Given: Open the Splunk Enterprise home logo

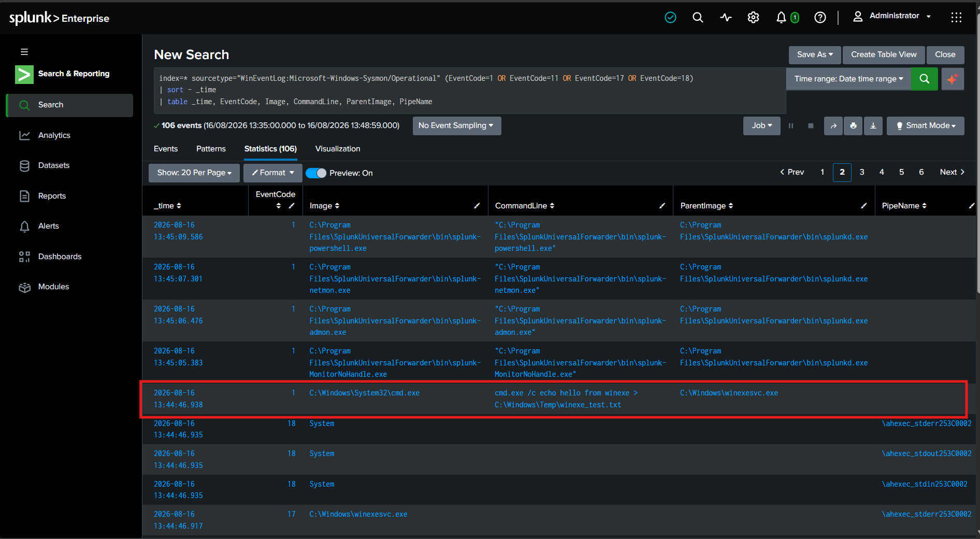Looking at the screenshot, I should click(59, 18).
